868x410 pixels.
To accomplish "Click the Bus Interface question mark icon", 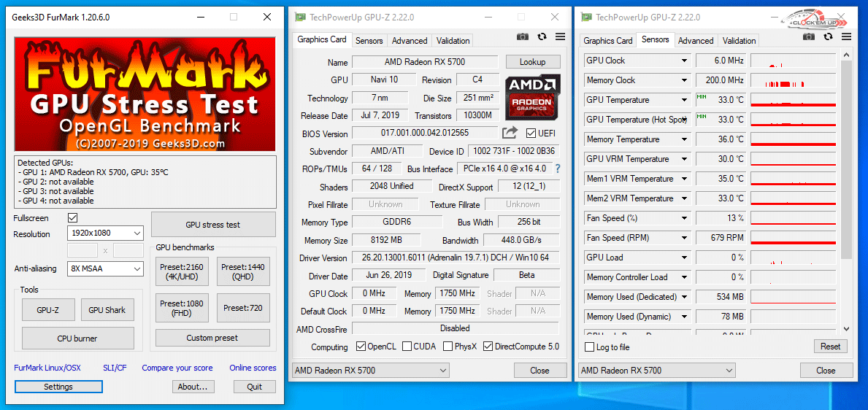I will [x=558, y=169].
